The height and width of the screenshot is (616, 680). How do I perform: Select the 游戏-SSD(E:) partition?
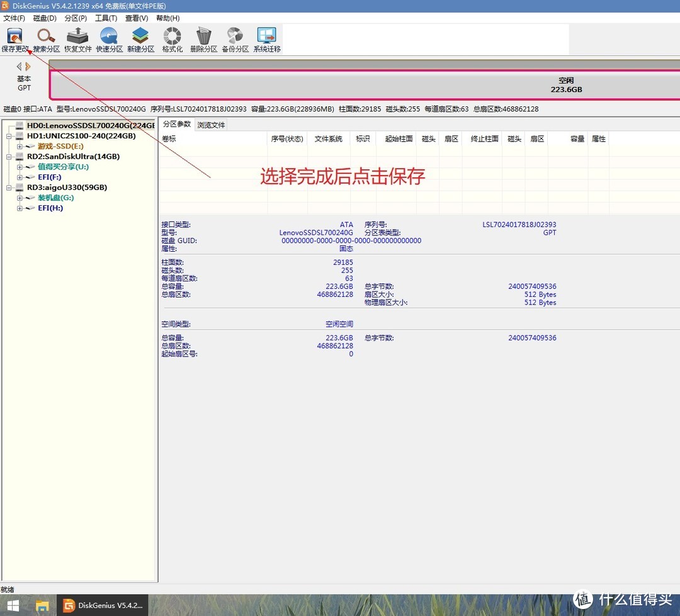[x=60, y=146]
